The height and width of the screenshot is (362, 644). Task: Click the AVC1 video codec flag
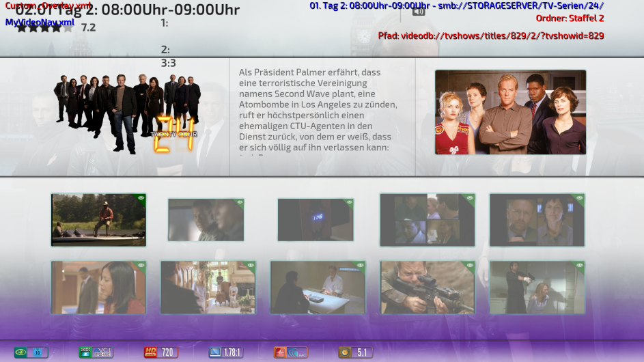[96, 352]
